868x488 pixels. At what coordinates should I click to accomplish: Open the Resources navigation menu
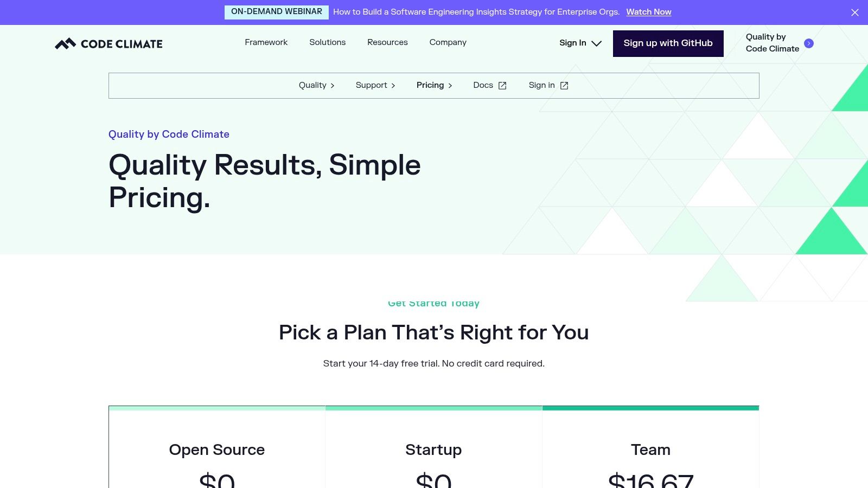(387, 42)
